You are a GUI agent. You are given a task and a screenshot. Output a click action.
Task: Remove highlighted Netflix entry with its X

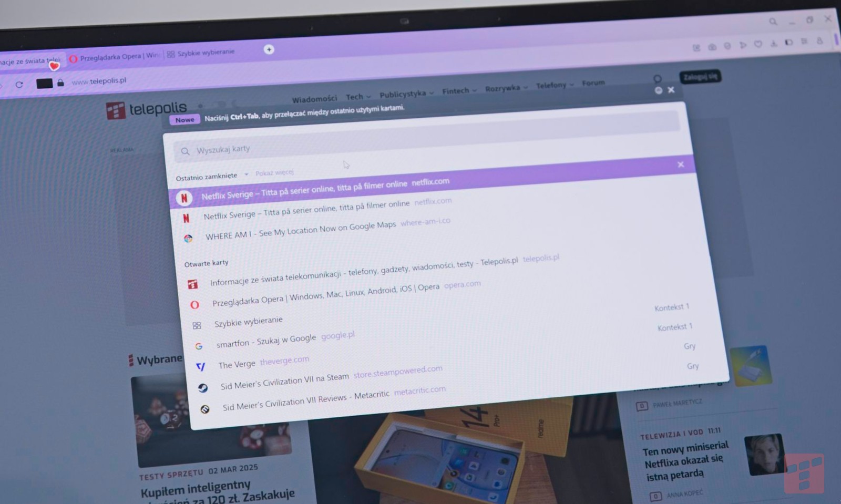coord(681,164)
